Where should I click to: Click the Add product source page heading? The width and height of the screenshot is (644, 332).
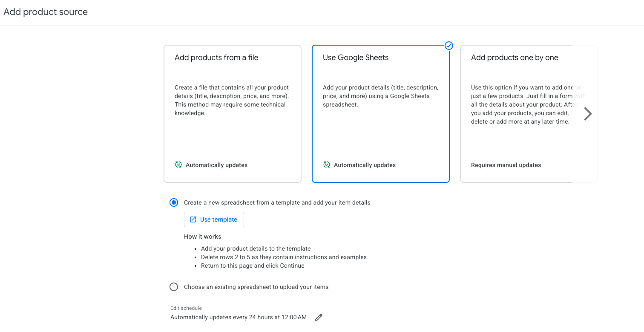point(46,12)
